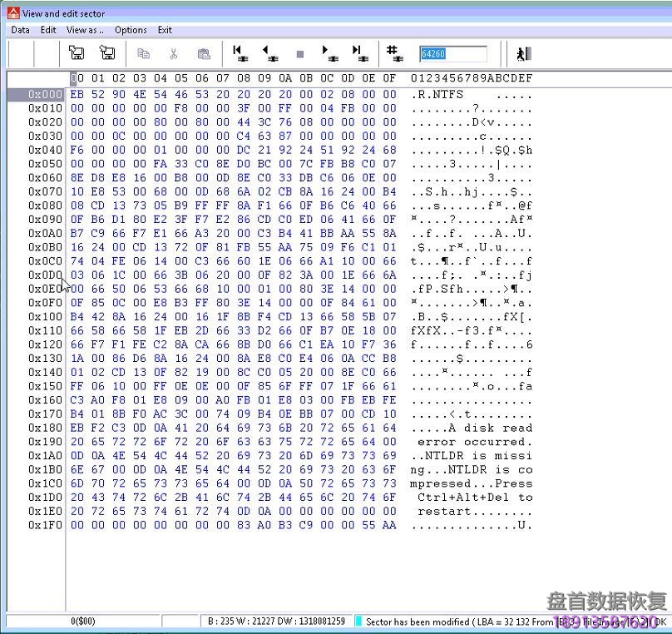Open the Data menu
672x634 pixels.
click(20, 30)
